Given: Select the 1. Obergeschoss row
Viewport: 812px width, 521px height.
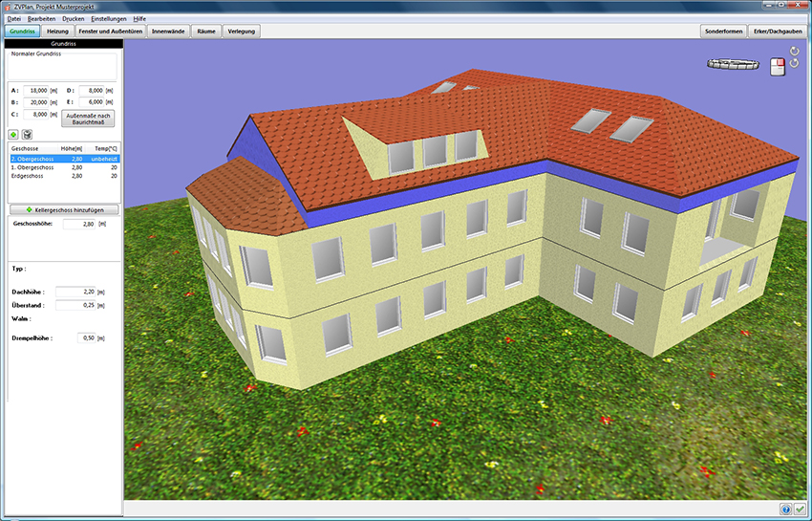Looking at the screenshot, I should tap(65, 167).
